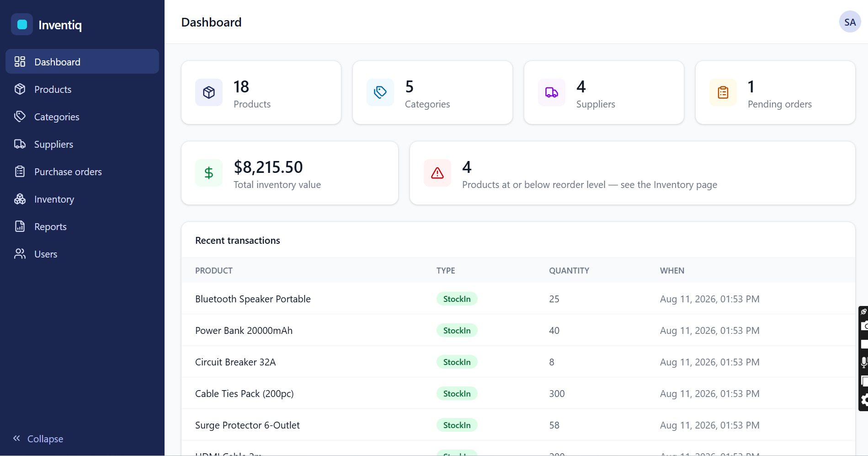Click the red warning triangle reorder icon
This screenshot has height=456, width=868.
click(x=437, y=173)
